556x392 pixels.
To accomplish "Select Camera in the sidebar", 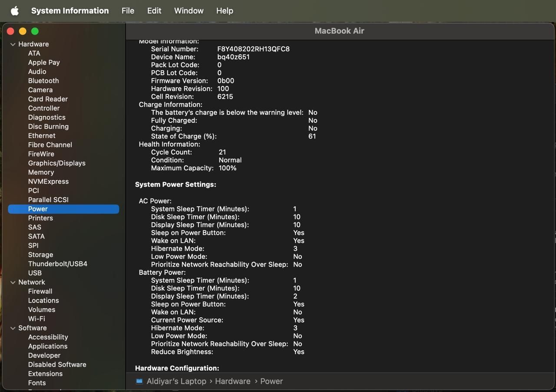I will click(x=40, y=90).
